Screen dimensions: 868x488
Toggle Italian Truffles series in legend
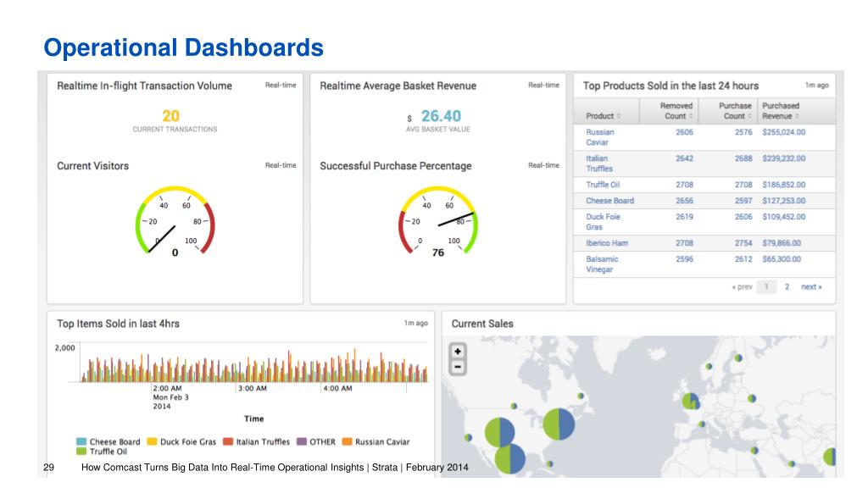point(256,441)
